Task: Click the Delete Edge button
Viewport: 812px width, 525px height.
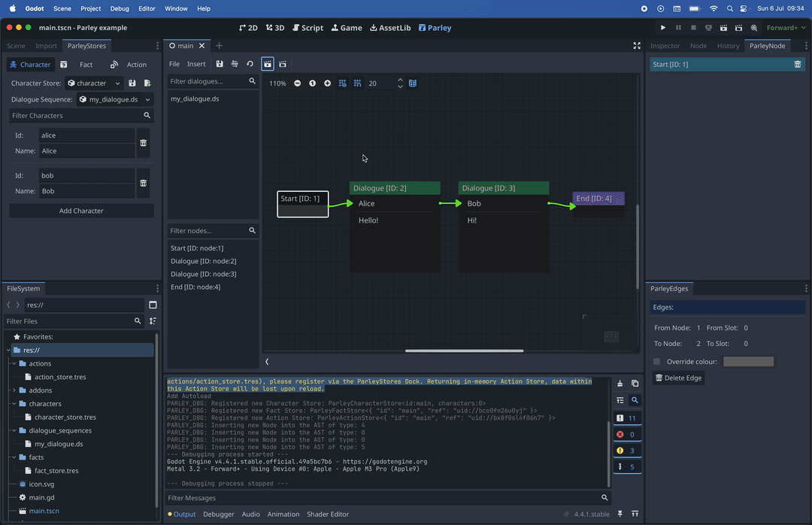Action: [679, 378]
